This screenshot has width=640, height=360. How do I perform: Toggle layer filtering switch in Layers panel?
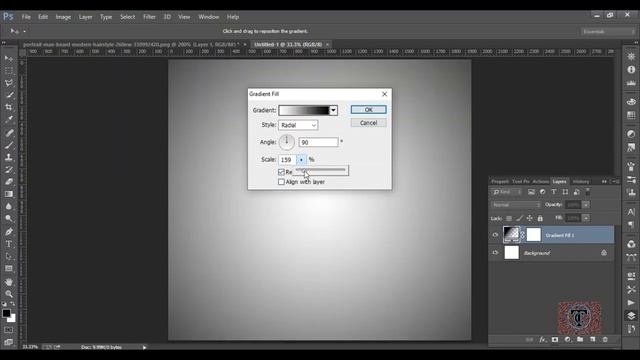click(588, 191)
